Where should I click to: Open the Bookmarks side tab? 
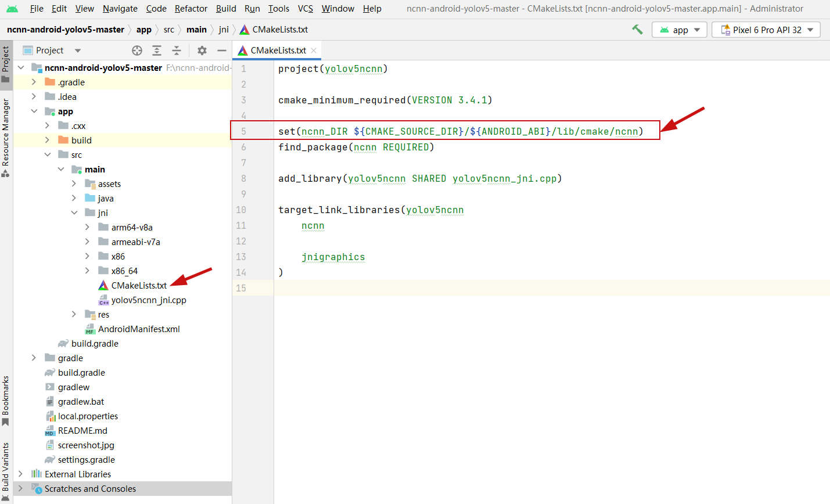[6, 401]
